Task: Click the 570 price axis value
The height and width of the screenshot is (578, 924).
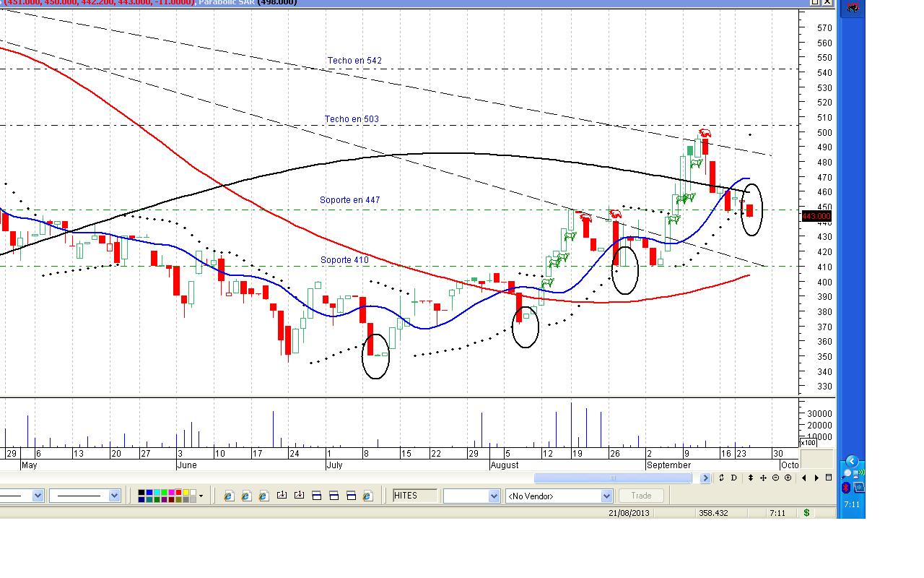Action: point(824,28)
